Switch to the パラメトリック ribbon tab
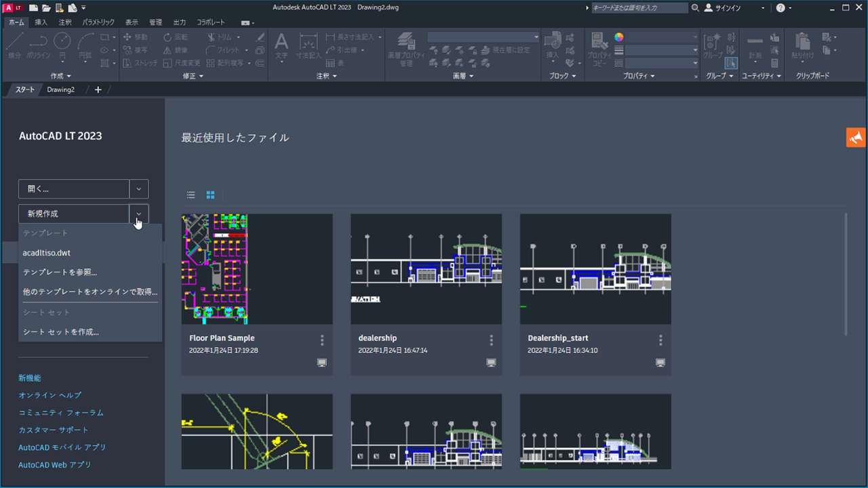 pos(98,22)
